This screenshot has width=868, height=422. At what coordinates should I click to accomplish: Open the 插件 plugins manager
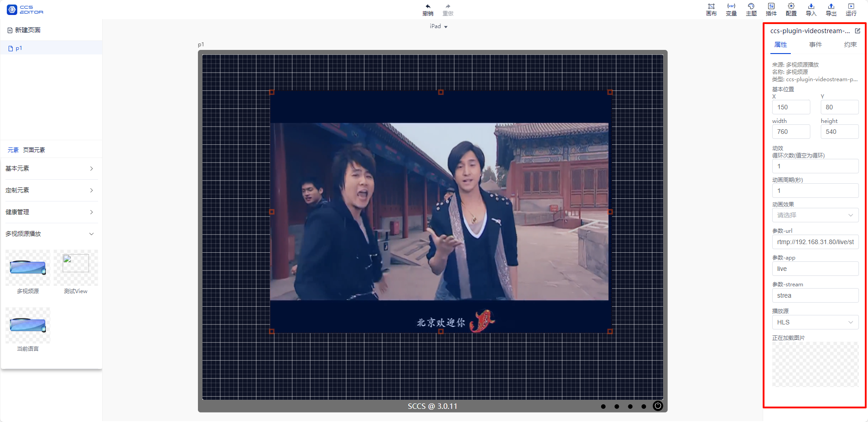(771, 10)
